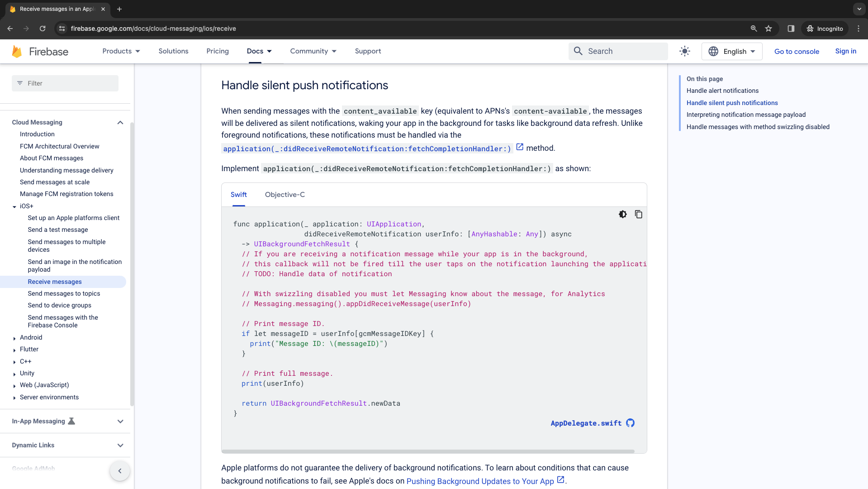Open GitHub icon next to AppDelegate.swift
This screenshot has width=868, height=489.
(630, 423)
